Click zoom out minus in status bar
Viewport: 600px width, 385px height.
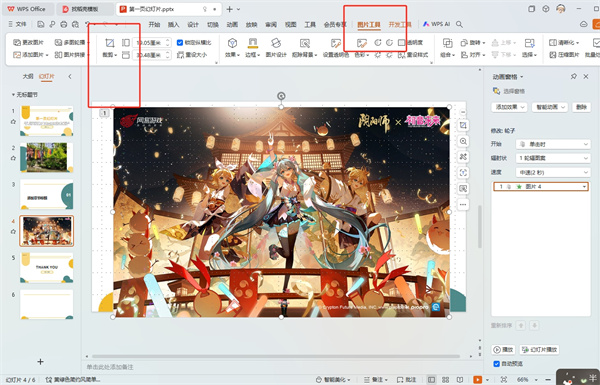click(548, 380)
